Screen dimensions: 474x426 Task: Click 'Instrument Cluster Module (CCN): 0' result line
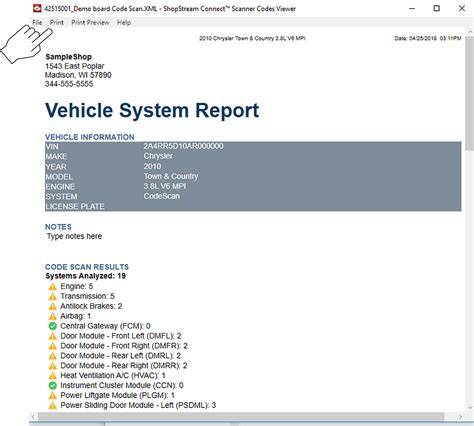[x=122, y=385]
